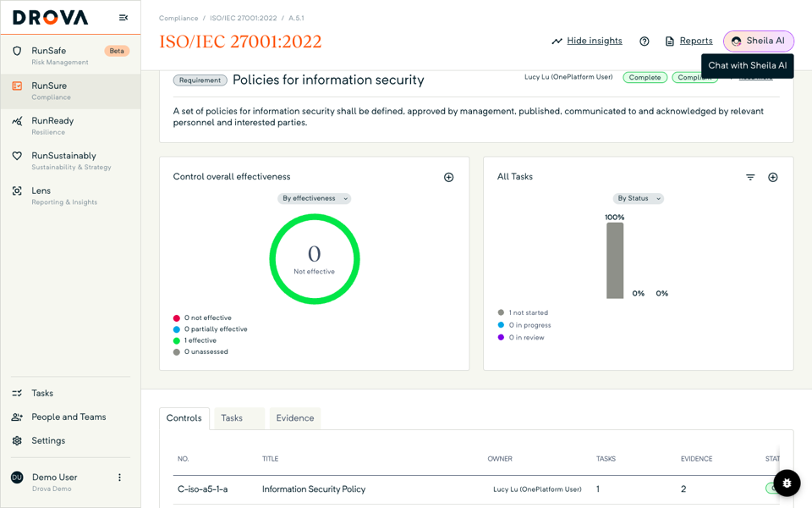Open RunSustainably heart icon
The width and height of the screenshot is (812, 508).
[x=17, y=156]
